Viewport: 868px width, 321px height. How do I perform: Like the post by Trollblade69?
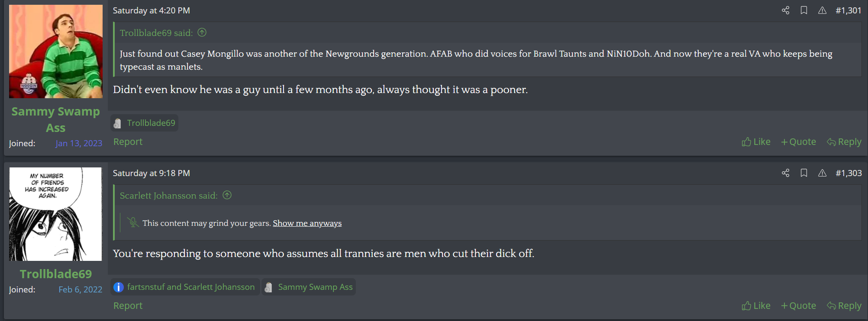pos(756,306)
